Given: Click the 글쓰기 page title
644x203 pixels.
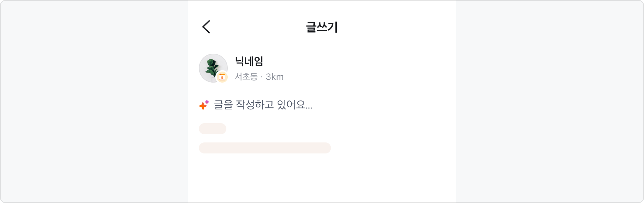Looking at the screenshot, I should point(322,27).
